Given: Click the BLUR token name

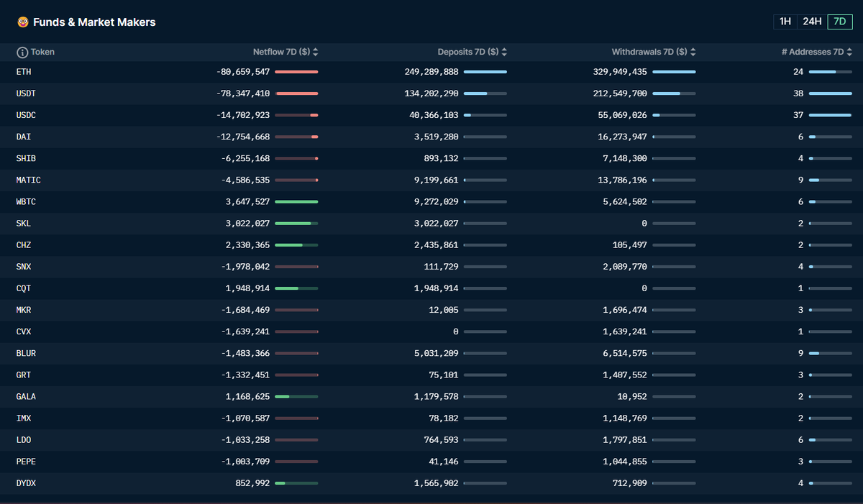Looking at the screenshot, I should tap(26, 353).
